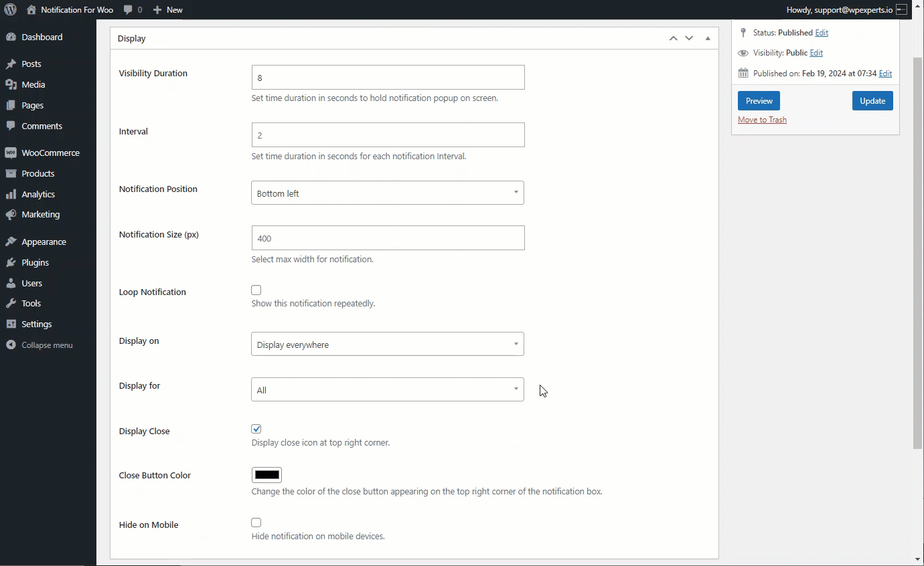The image size is (924, 566).
Task: Click the Pages icon in sidebar
Action: point(11,105)
